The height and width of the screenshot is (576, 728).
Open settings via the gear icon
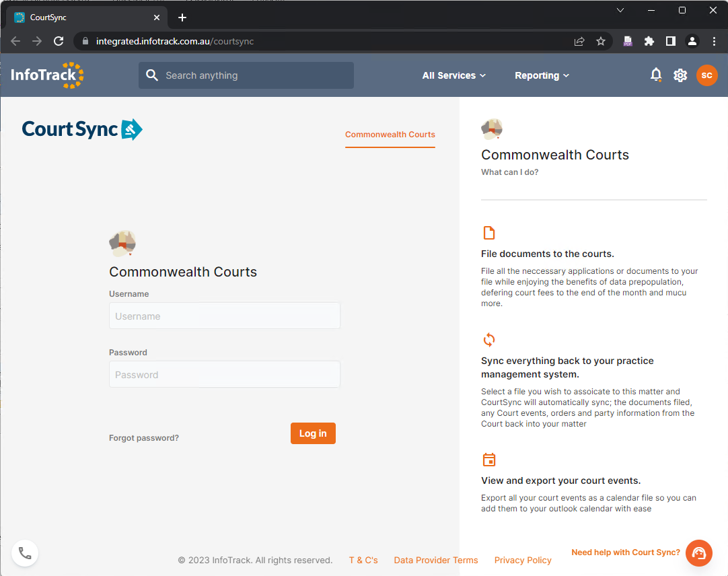680,75
